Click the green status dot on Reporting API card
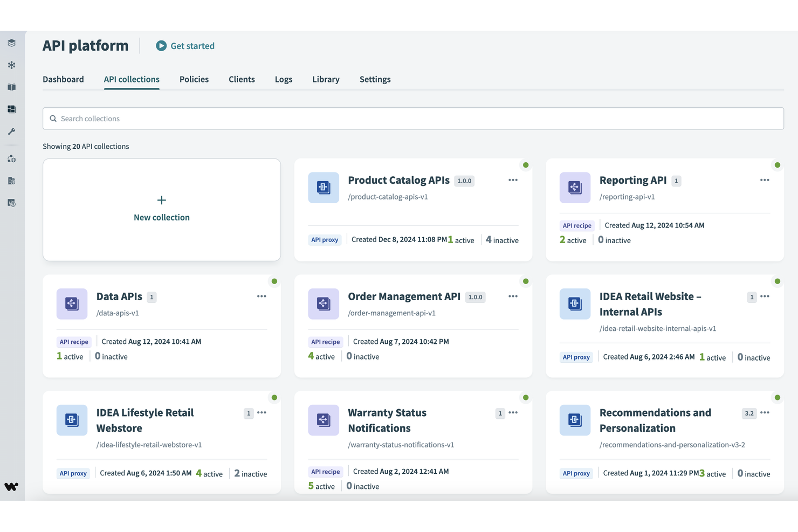The width and height of the screenshot is (798, 532). click(777, 165)
